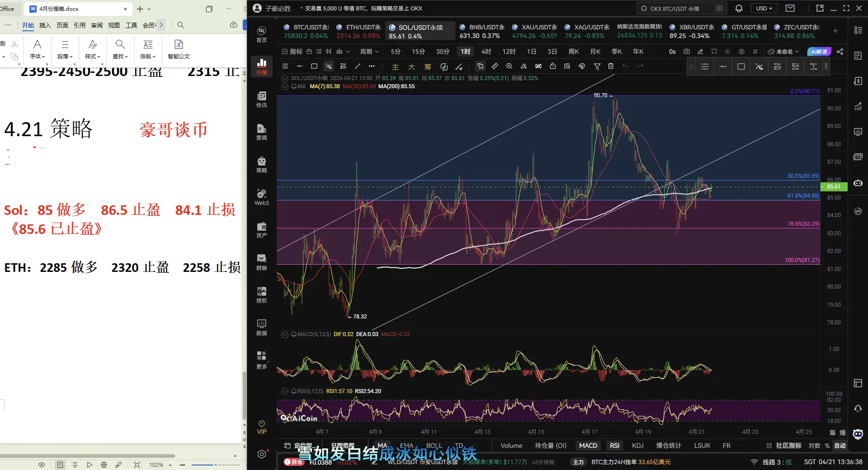This screenshot has width=868, height=470.
Task: Open the WPS zoom 102% dropdown
Action: click(160, 465)
